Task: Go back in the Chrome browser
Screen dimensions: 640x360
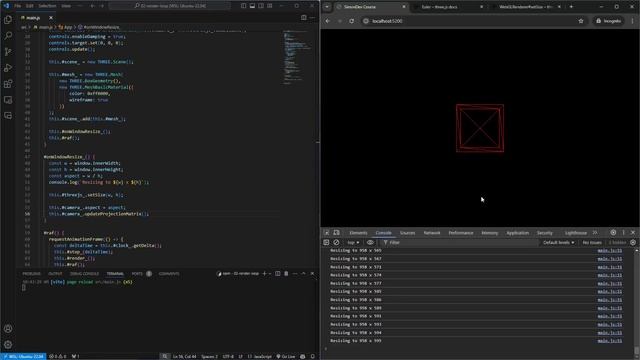Action: click(328, 21)
